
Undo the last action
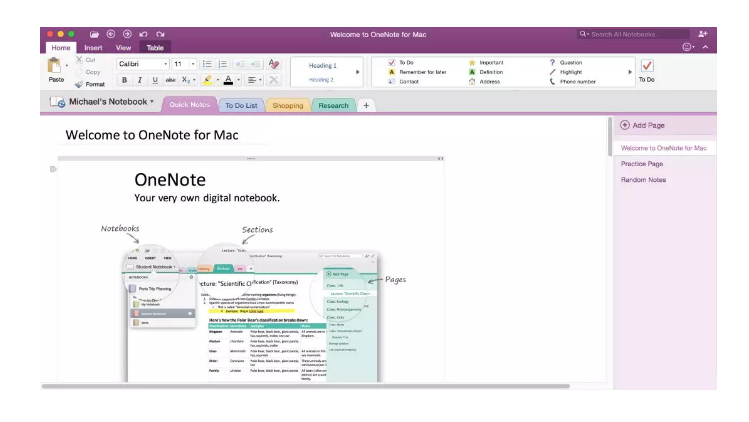[x=143, y=34]
